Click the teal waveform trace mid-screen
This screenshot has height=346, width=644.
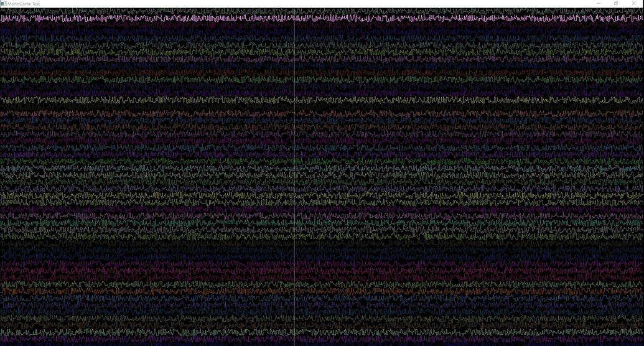point(187,222)
